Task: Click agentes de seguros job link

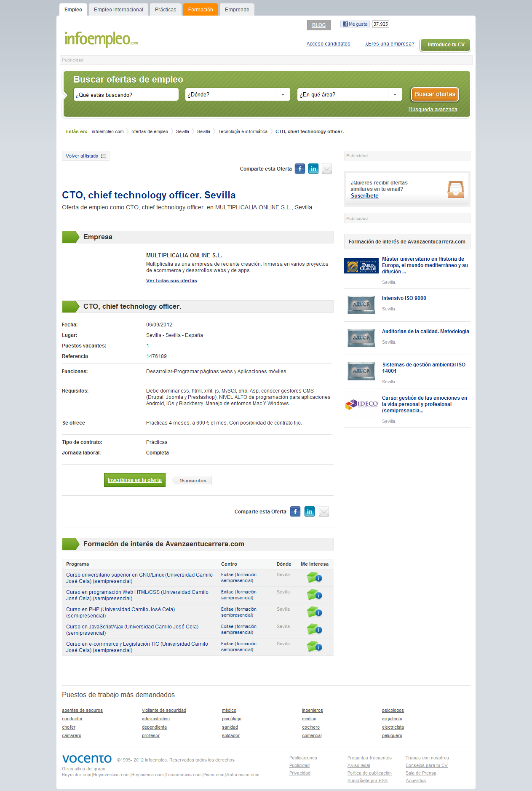Action: pos(82,711)
